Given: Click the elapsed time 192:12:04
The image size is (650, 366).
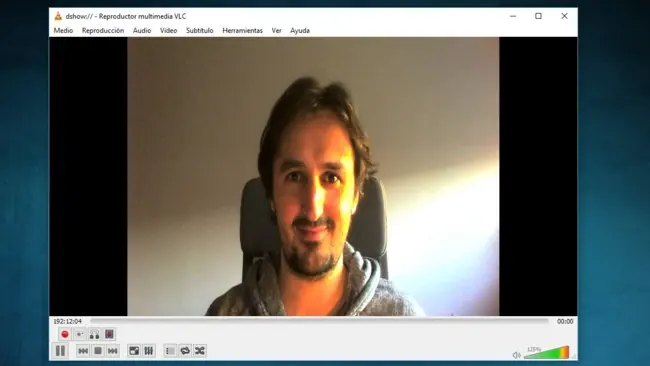Looking at the screenshot, I should 68,321.
